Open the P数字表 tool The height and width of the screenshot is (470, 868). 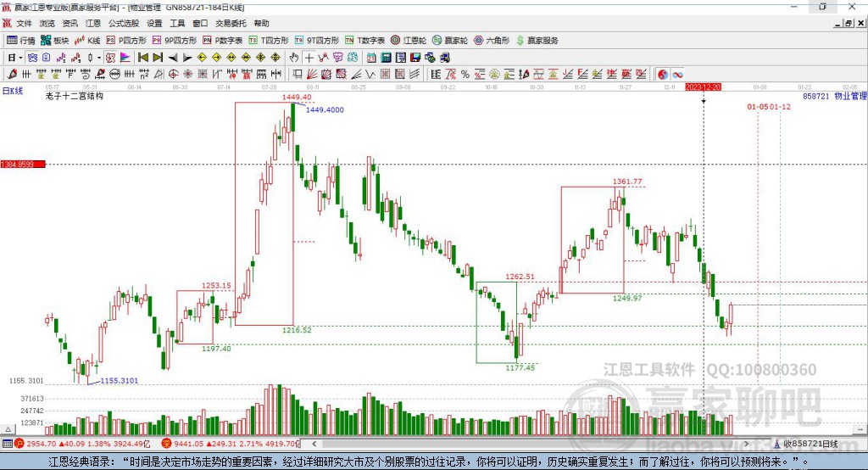click(223, 41)
